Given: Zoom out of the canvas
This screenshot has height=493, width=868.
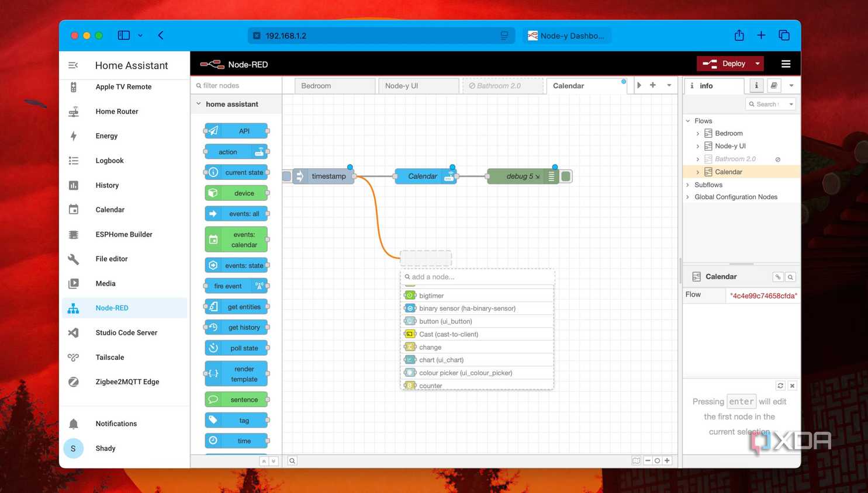Looking at the screenshot, I should [648, 461].
